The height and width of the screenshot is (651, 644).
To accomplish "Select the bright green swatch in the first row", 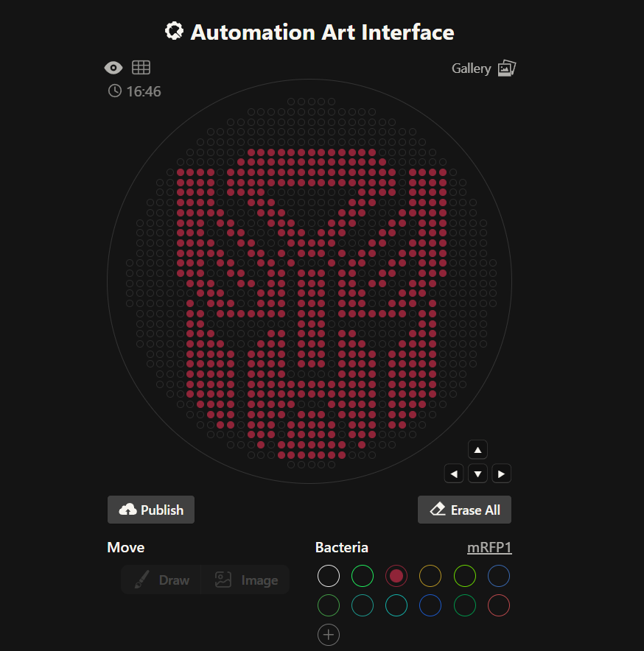I will point(363,576).
